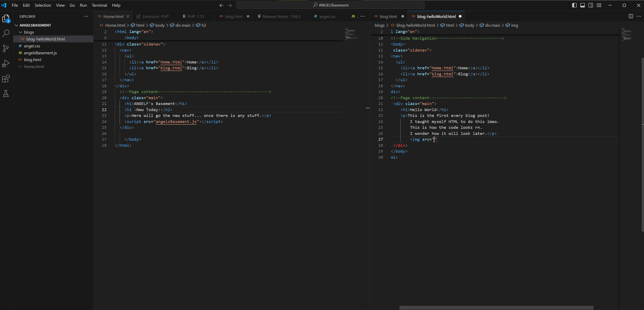
Task: Open the Extensions view icon
Action: [x=6, y=78]
